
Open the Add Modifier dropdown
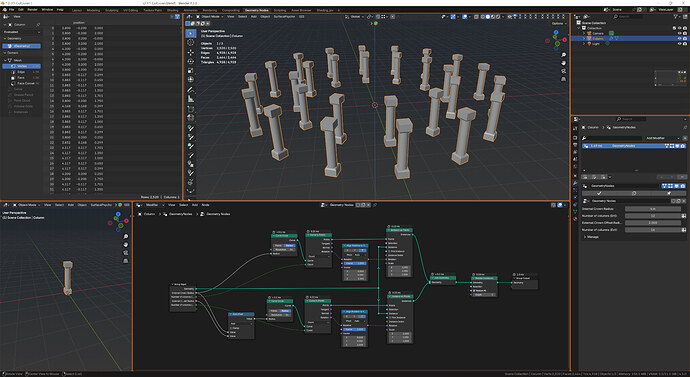662,138
